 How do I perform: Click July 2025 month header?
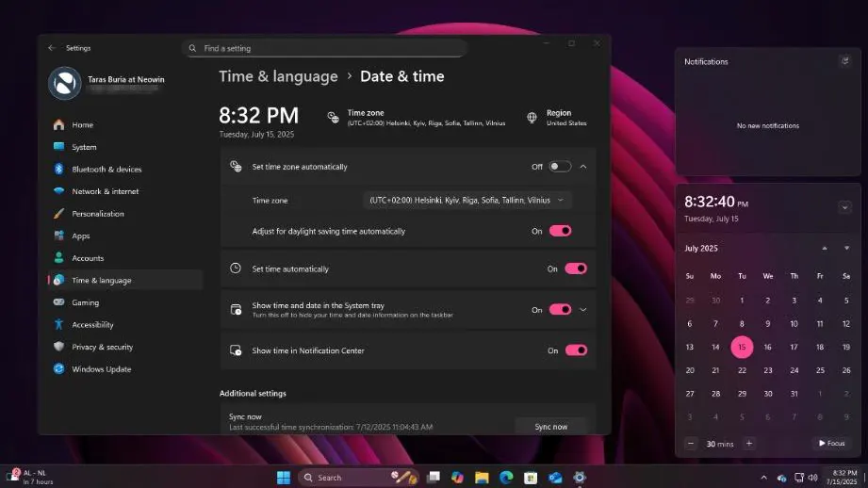[701, 249]
